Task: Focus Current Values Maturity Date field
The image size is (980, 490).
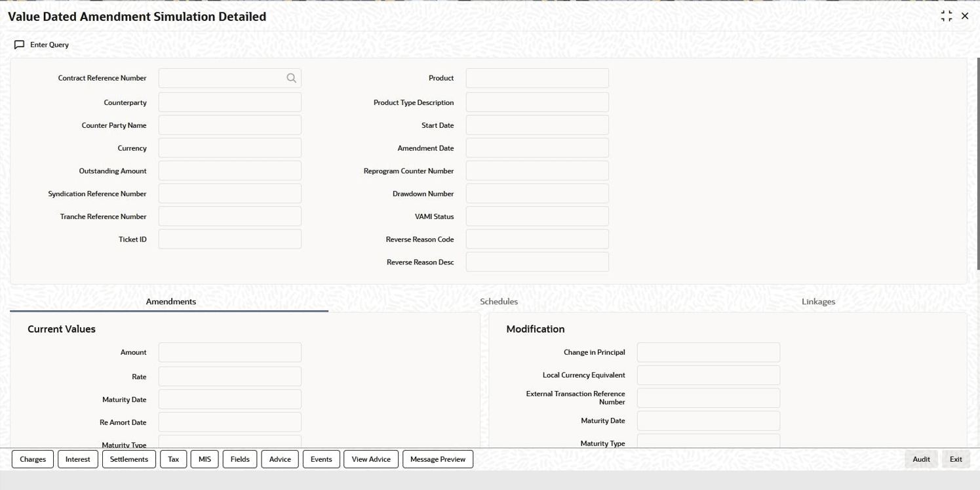Action: 230,399
